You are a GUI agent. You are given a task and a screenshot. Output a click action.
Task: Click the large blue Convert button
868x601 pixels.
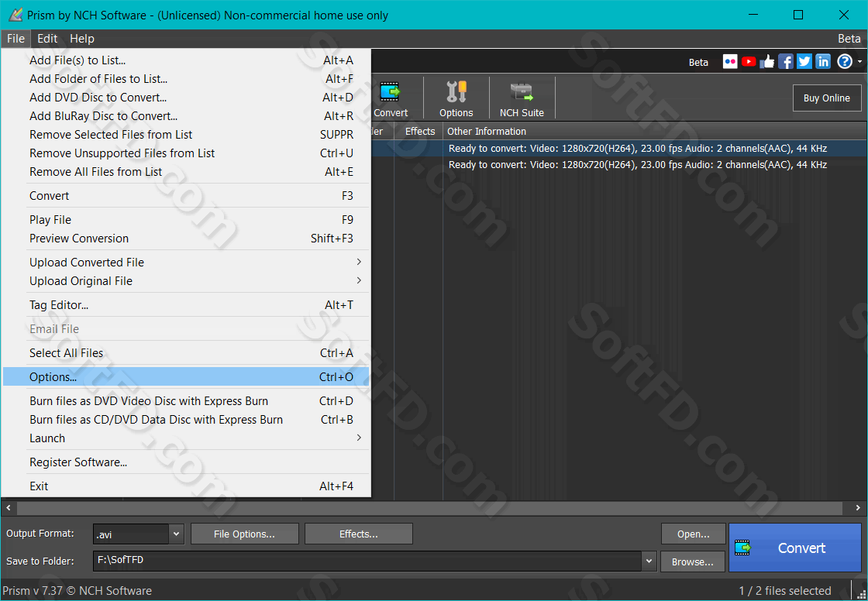point(795,548)
